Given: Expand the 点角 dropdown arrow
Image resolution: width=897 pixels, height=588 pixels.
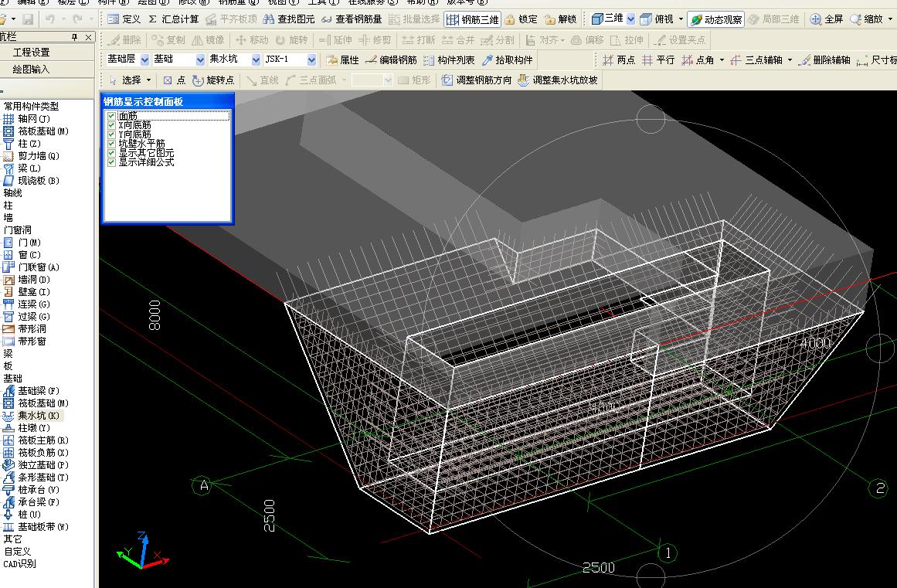Looking at the screenshot, I should pos(722,60).
